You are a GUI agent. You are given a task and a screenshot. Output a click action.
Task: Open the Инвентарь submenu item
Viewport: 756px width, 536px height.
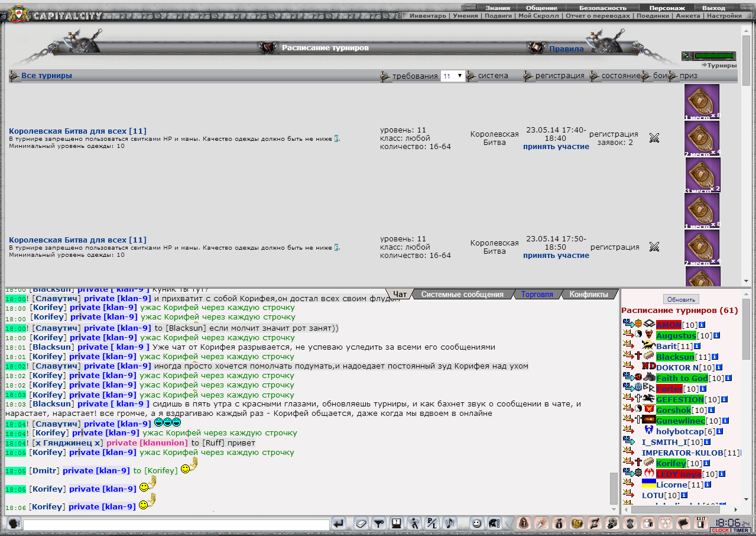[x=428, y=16]
